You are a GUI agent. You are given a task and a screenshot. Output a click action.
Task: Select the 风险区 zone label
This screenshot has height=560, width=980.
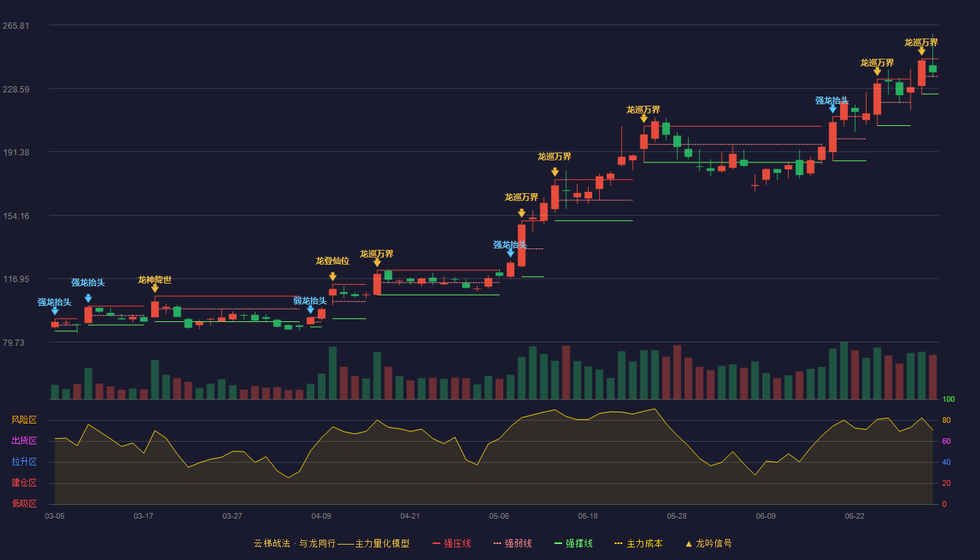tap(24, 420)
